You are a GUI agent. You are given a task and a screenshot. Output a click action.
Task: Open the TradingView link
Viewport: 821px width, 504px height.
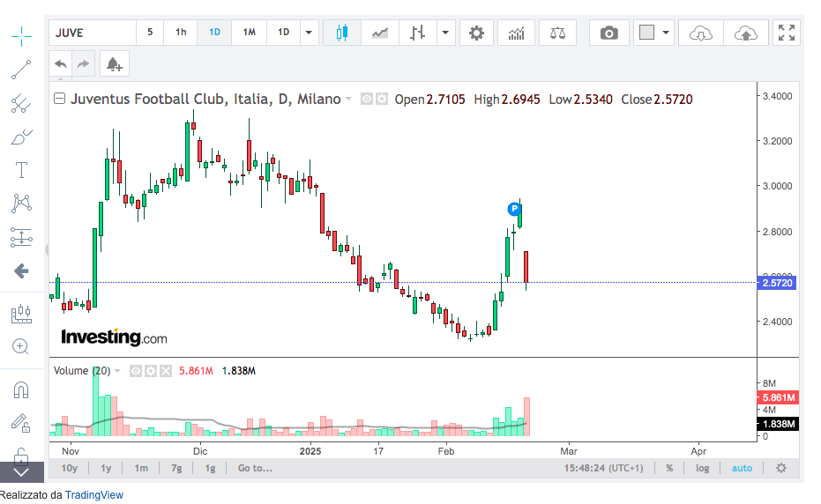(93, 494)
